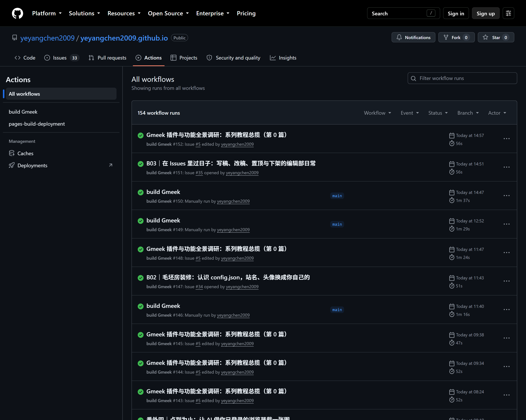Fork this repository
The height and width of the screenshot is (420, 526).
click(456, 37)
